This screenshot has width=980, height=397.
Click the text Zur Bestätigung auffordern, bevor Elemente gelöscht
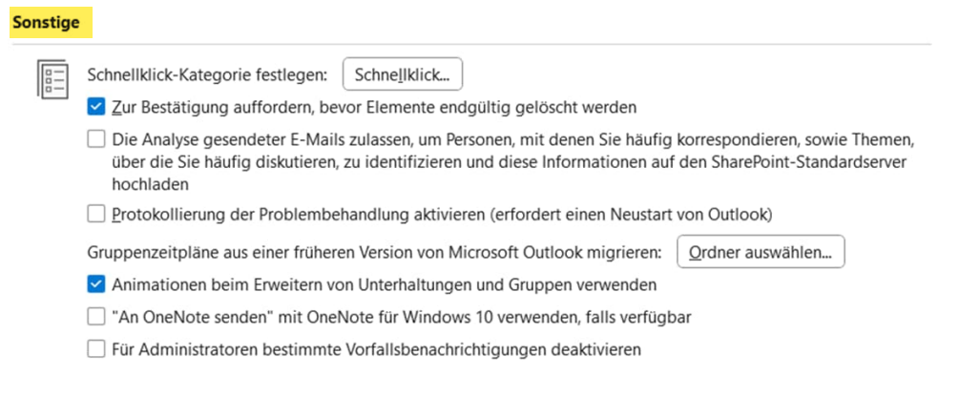tap(374, 107)
